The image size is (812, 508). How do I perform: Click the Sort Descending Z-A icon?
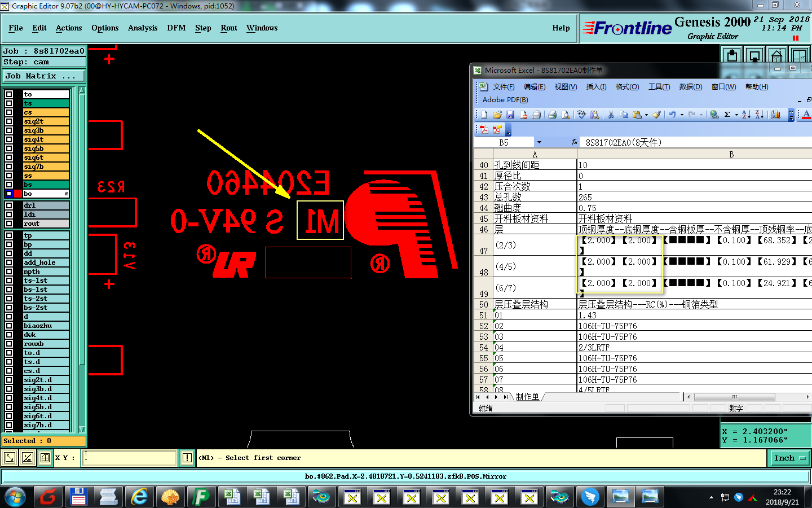point(760,115)
